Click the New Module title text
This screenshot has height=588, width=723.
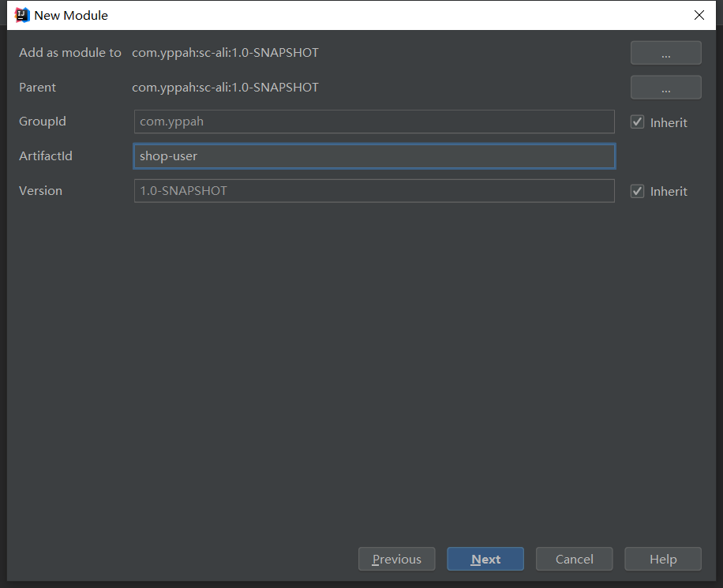71,15
